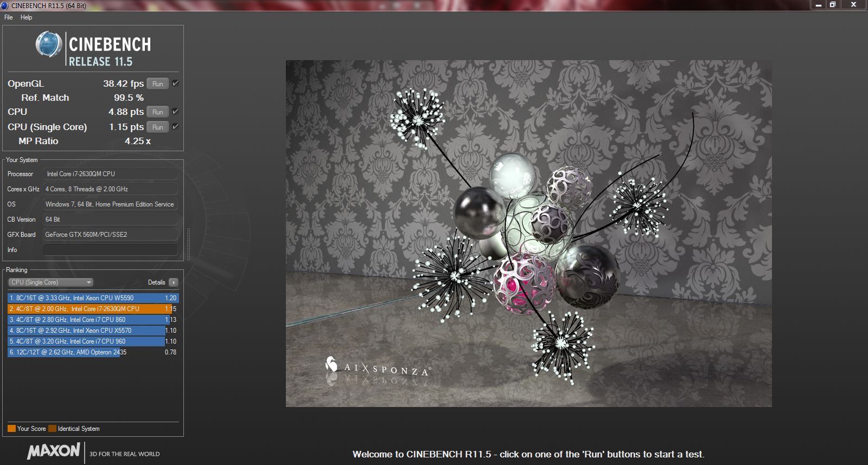Toggle the CPU test checkbox
Image resolution: width=868 pixels, height=465 pixels.
pos(175,112)
